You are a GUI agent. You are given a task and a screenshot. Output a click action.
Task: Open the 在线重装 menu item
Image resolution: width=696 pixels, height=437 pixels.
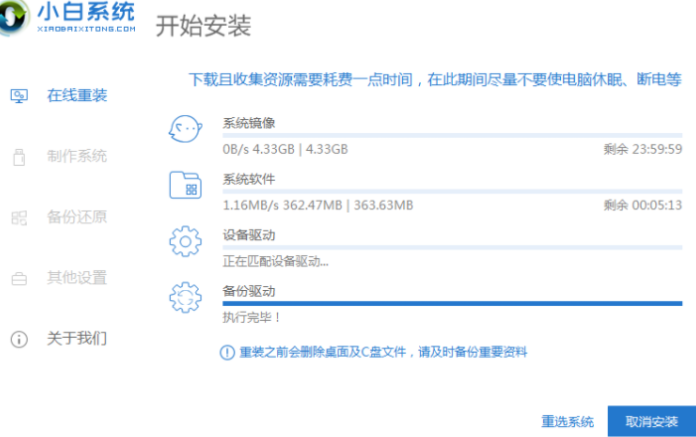pos(77,96)
